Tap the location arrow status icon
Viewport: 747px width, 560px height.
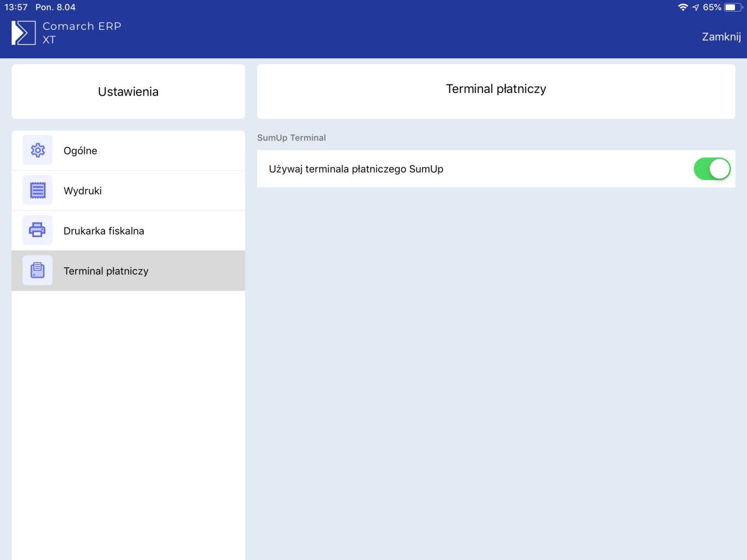696,7
